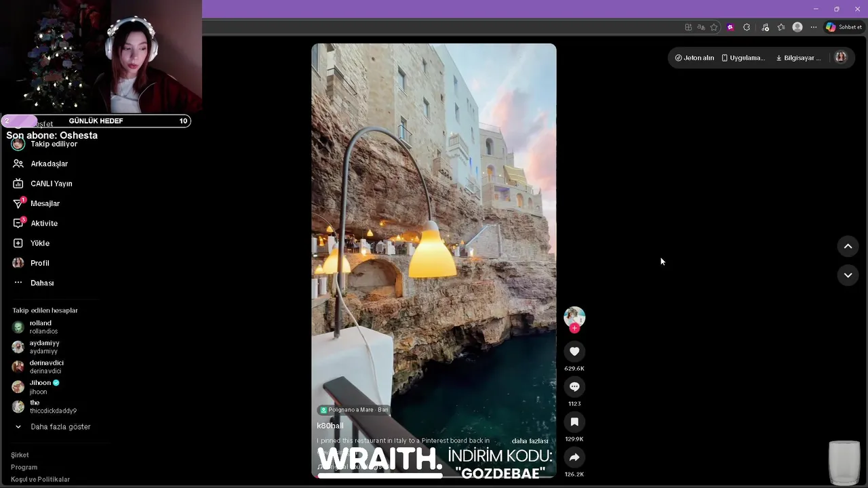Screen dimensions: 868x488
Task: Like the video with the heart icon
Action: (574, 351)
